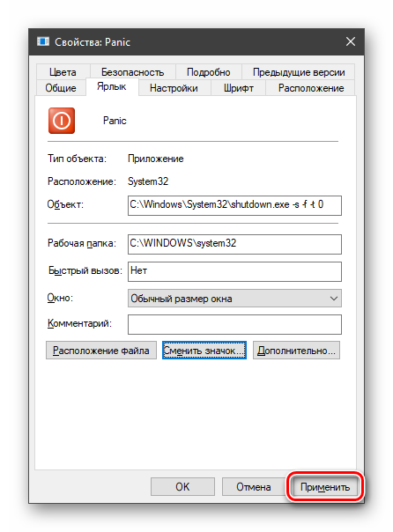Switch to the Цвета tab
The width and height of the screenshot is (393, 532).
tap(63, 72)
